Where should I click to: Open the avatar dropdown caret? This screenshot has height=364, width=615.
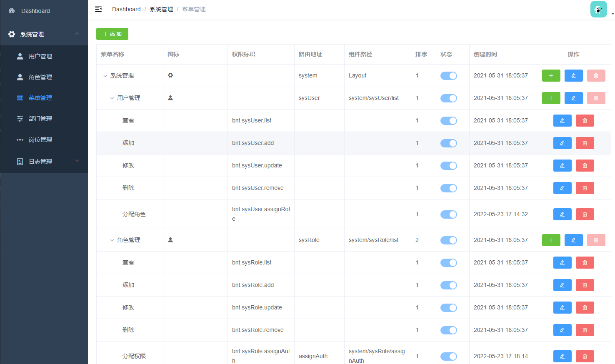pyautogui.click(x=612, y=14)
